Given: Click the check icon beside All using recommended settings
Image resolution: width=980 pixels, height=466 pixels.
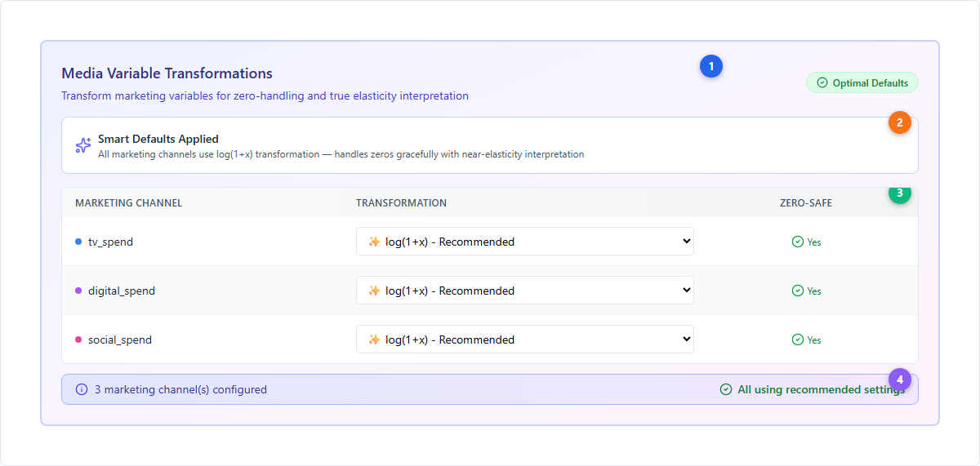Looking at the screenshot, I should [726, 389].
